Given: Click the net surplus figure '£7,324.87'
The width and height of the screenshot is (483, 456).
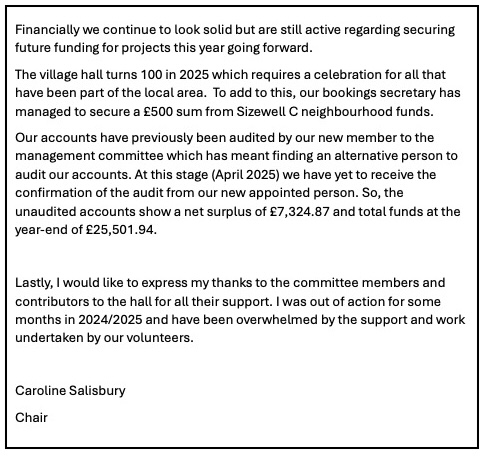Looking at the screenshot, I should click(x=300, y=212).
